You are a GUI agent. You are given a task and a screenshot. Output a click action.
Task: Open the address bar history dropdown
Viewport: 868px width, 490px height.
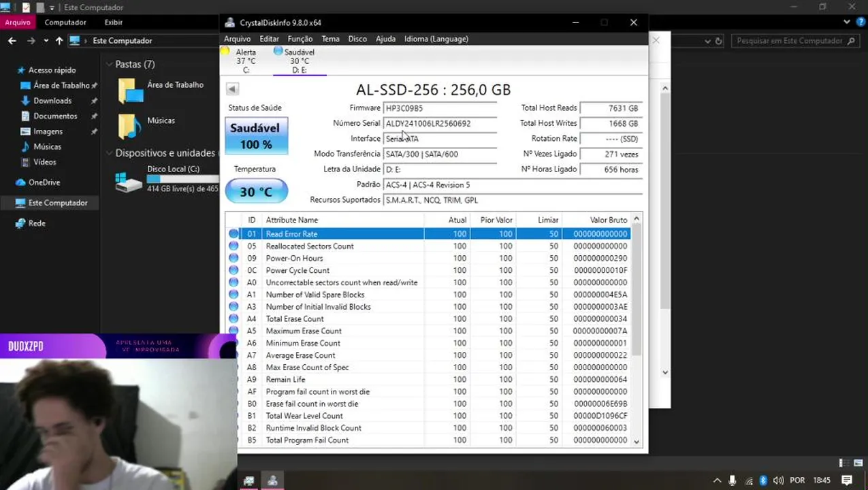707,41
